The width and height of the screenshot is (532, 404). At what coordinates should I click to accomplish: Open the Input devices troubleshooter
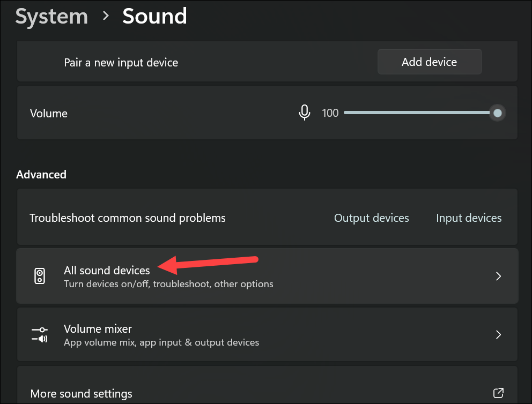tap(468, 218)
